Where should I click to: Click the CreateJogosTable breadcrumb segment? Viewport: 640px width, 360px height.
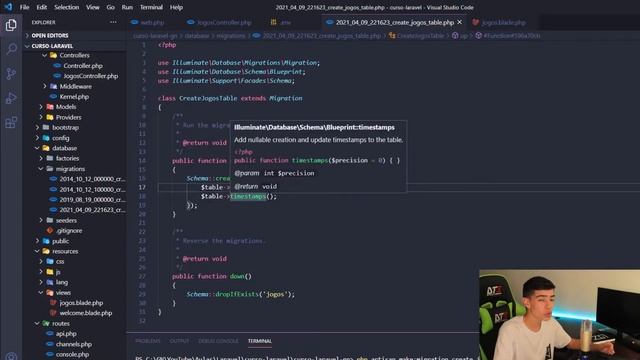(x=420, y=36)
